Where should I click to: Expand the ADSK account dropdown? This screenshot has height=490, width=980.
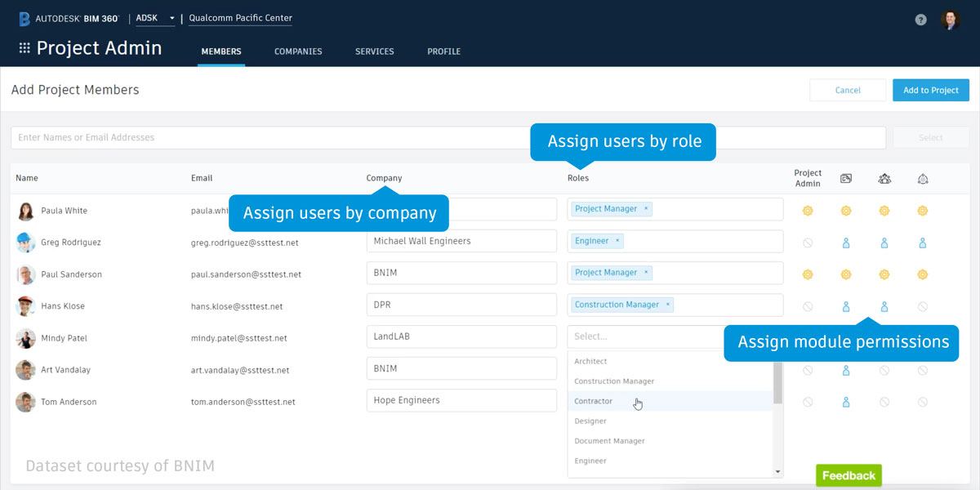(x=171, y=18)
